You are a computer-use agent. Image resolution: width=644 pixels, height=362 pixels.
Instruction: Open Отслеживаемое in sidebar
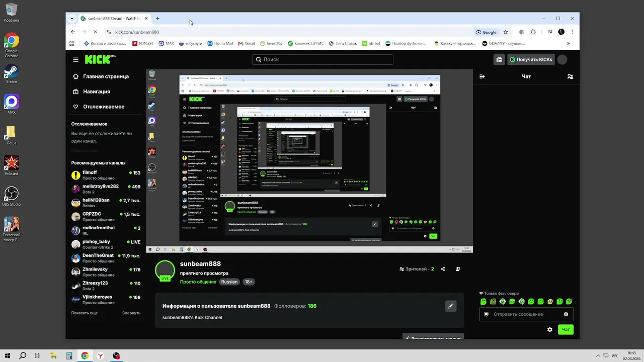(x=99, y=107)
